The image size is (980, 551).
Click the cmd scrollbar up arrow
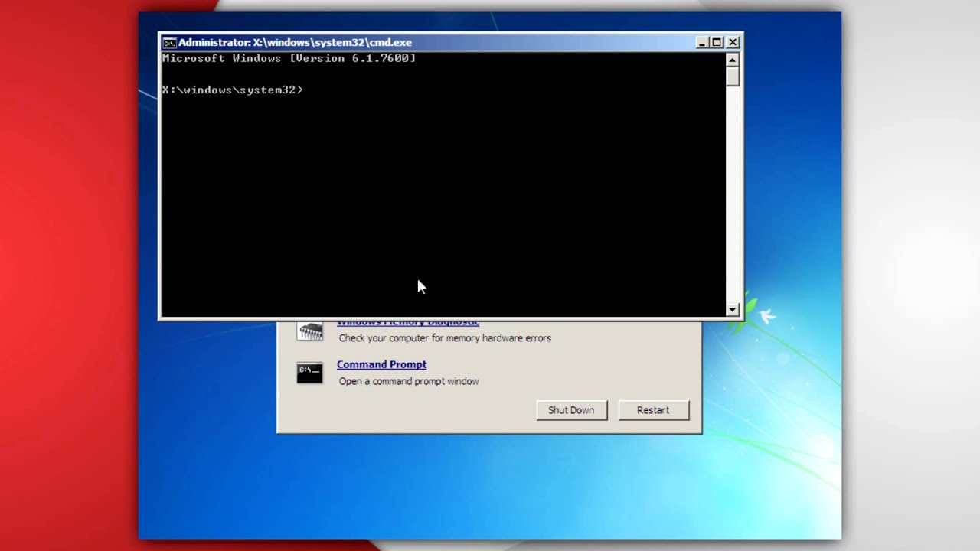pos(733,60)
